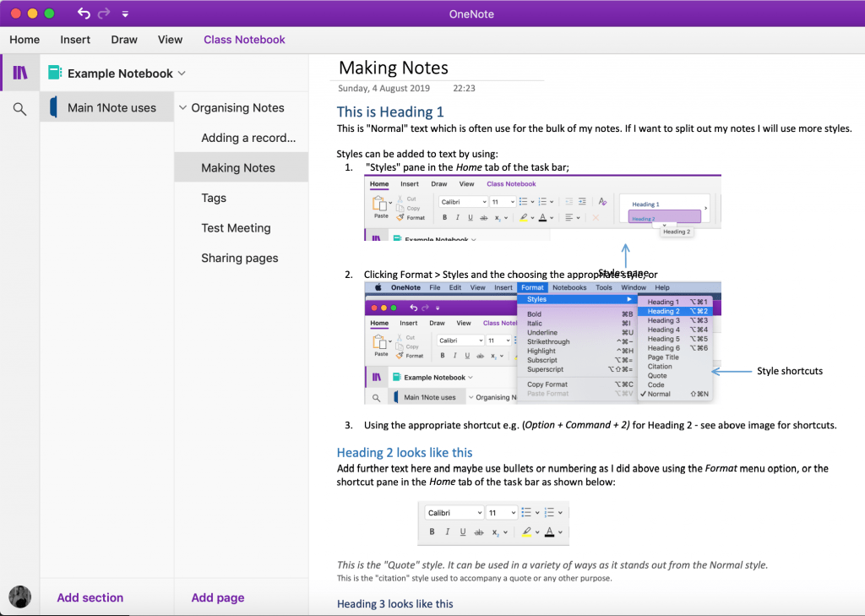Open the Insert tab
The width and height of the screenshot is (865, 616).
[75, 39]
